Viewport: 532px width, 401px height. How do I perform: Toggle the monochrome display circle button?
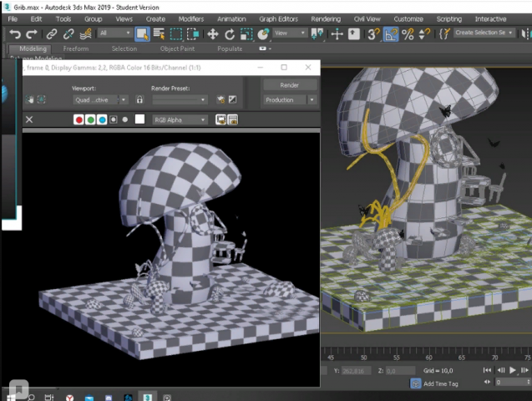coord(125,119)
